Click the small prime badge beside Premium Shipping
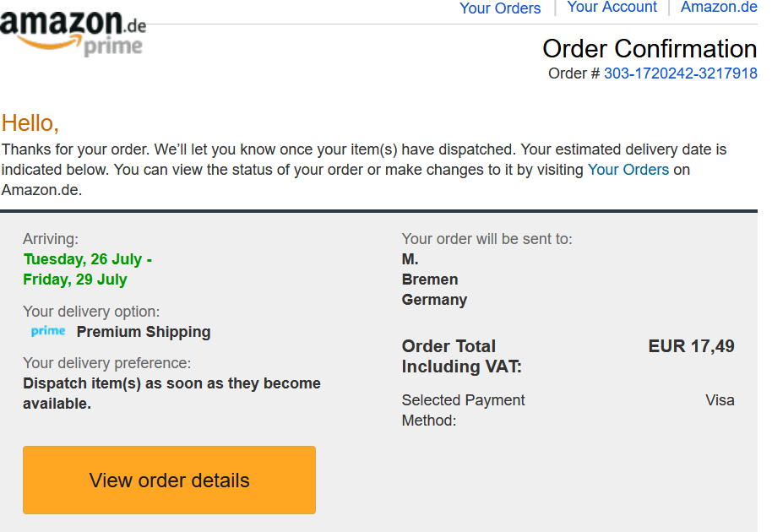The width and height of the screenshot is (772, 532). (48, 331)
